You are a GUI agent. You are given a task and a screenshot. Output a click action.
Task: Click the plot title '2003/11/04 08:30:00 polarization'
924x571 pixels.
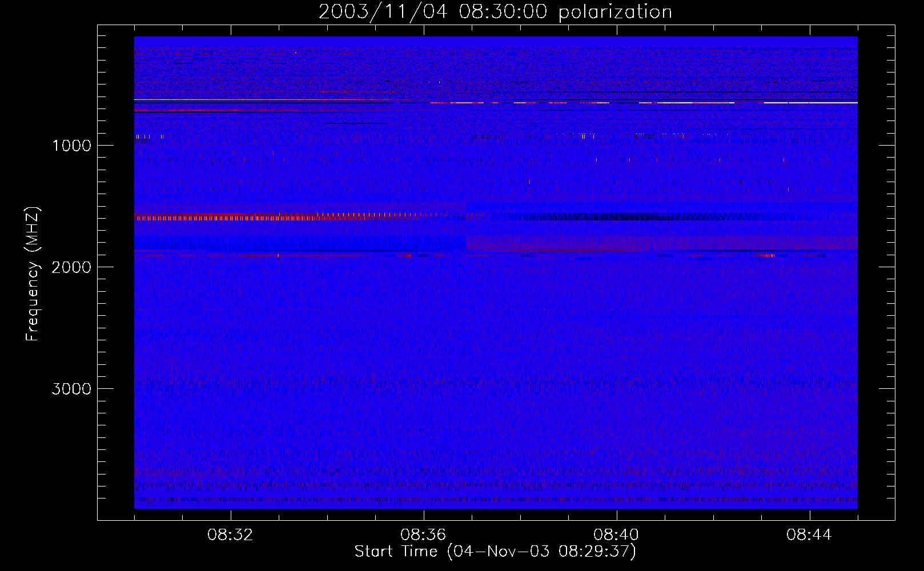[495, 12]
